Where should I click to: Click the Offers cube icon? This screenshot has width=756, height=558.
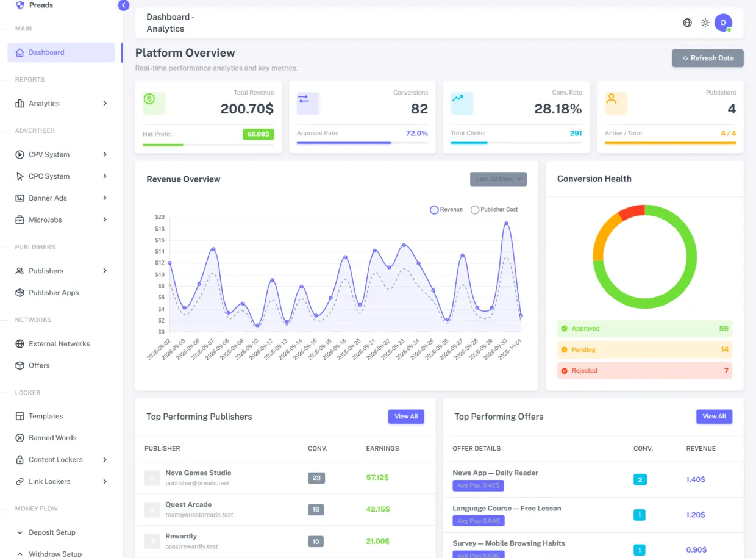click(x=20, y=365)
